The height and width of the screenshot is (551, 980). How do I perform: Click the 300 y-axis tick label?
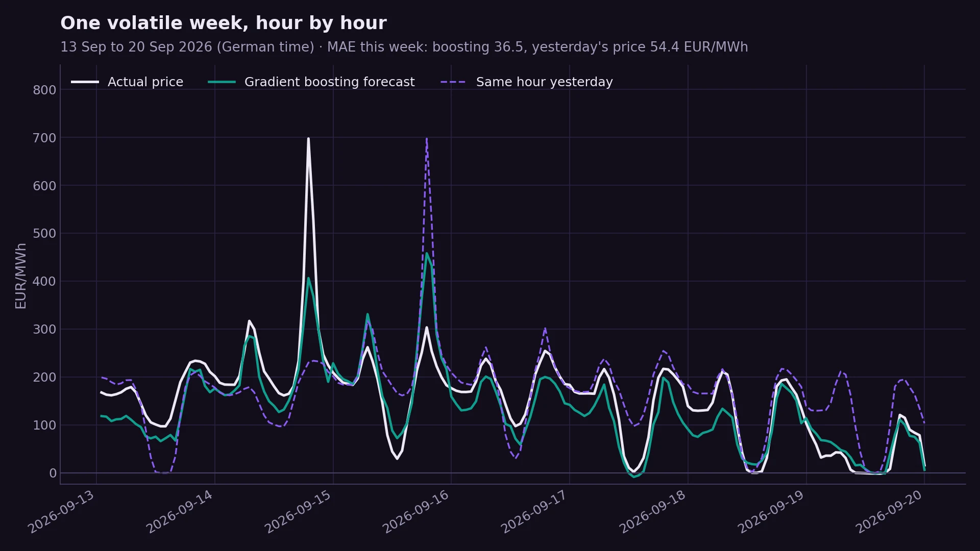click(x=44, y=330)
